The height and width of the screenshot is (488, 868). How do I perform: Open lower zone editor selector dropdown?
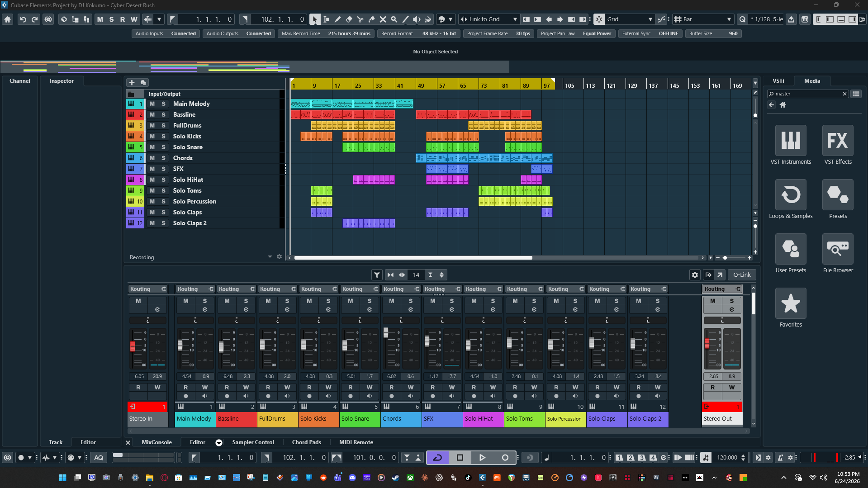219,443
